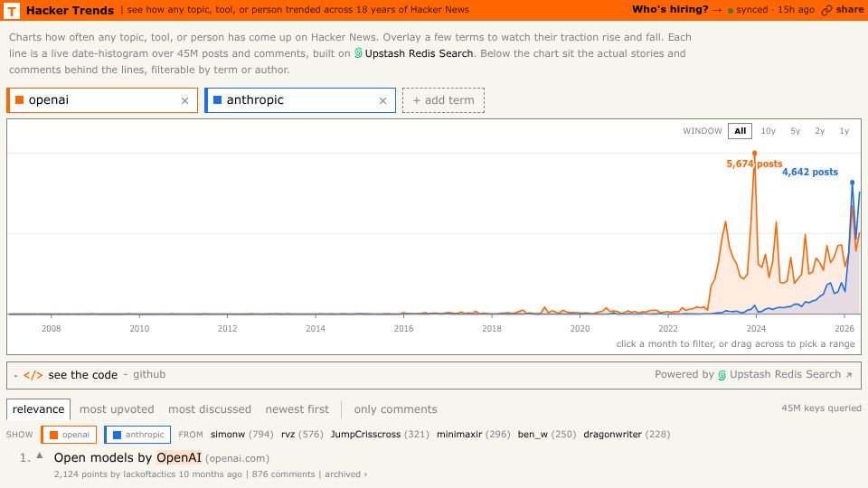Open see the code link

point(83,375)
